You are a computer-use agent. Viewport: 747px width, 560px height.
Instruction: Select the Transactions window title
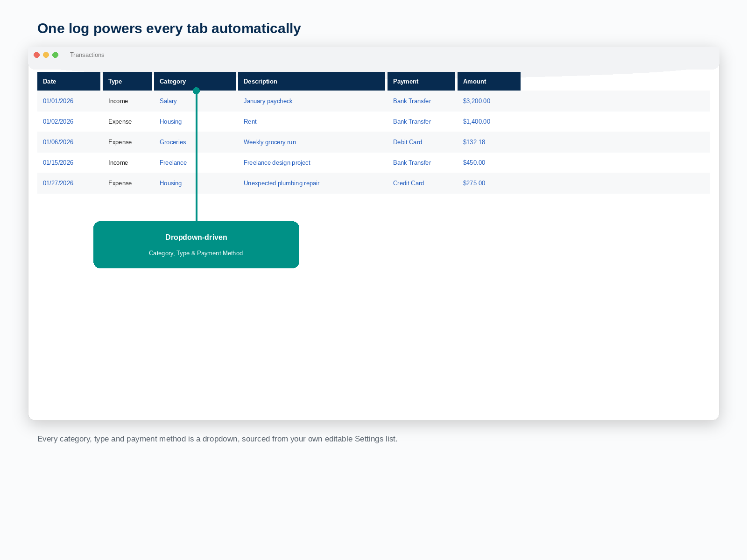click(87, 55)
